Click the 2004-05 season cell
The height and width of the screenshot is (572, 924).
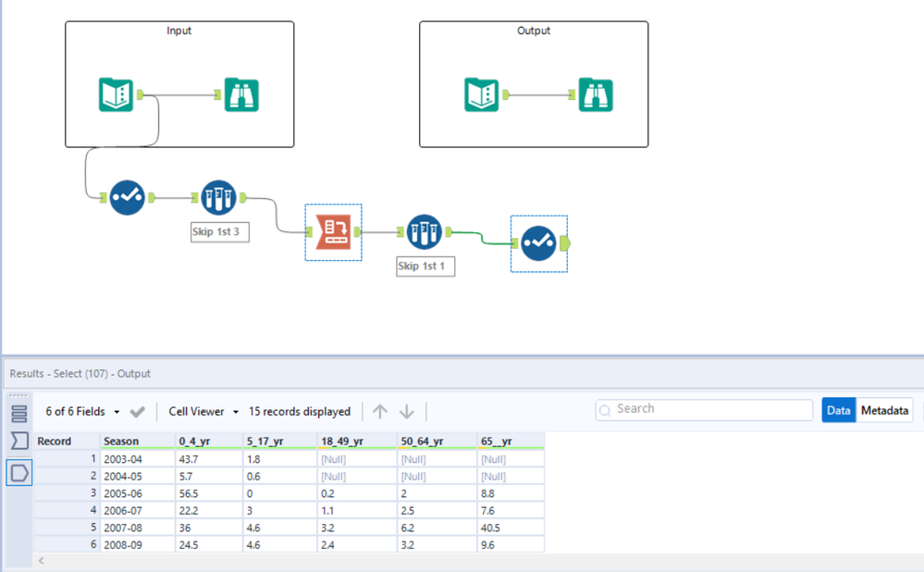(x=138, y=476)
